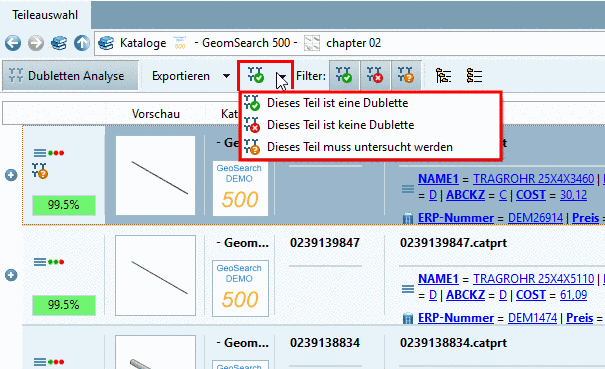The height and width of the screenshot is (369, 605).
Task: Open the catalog stack icon beside the forward arrow
Action: coord(59,43)
